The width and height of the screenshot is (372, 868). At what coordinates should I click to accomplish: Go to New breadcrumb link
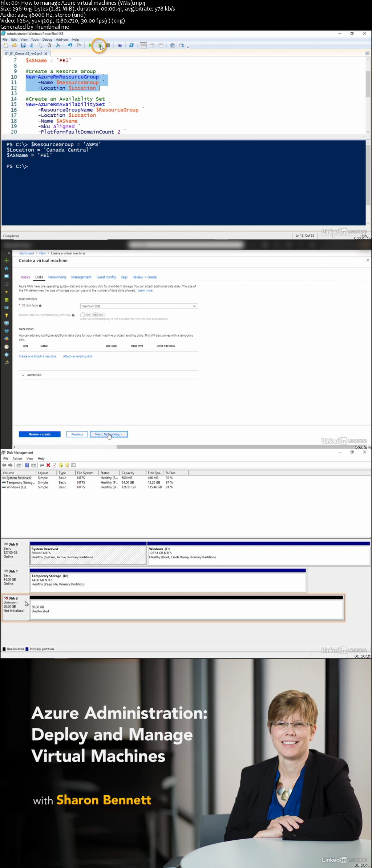tap(43, 253)
